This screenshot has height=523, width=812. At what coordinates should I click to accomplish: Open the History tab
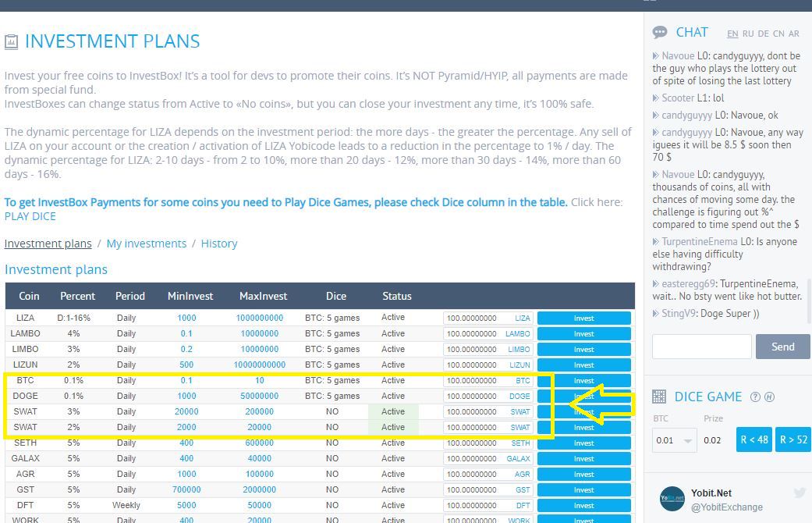pos(219,244)
